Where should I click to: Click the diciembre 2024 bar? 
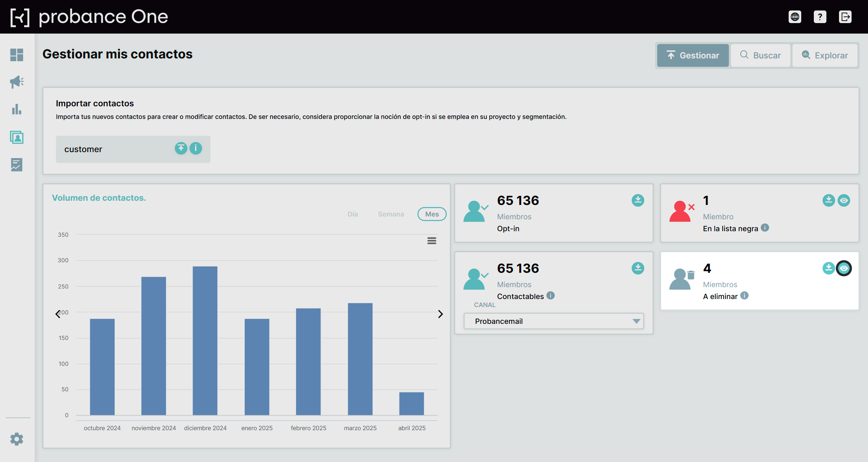pos(205,341)
